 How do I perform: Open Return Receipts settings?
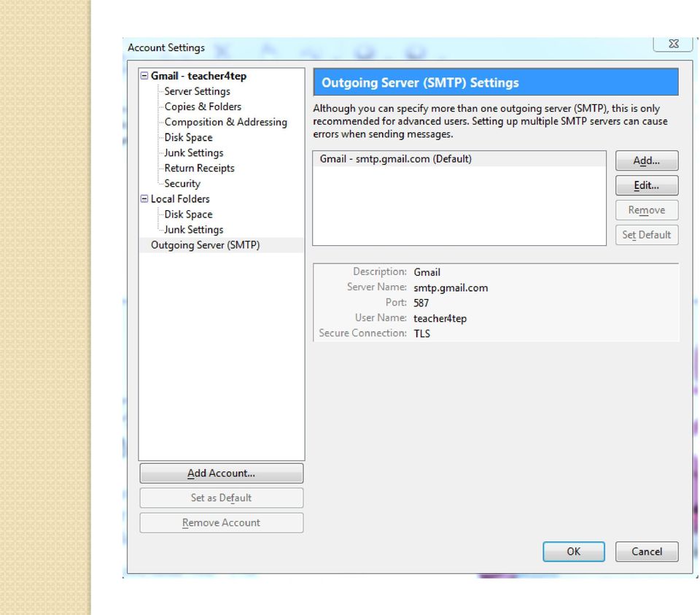pos(199,168)
